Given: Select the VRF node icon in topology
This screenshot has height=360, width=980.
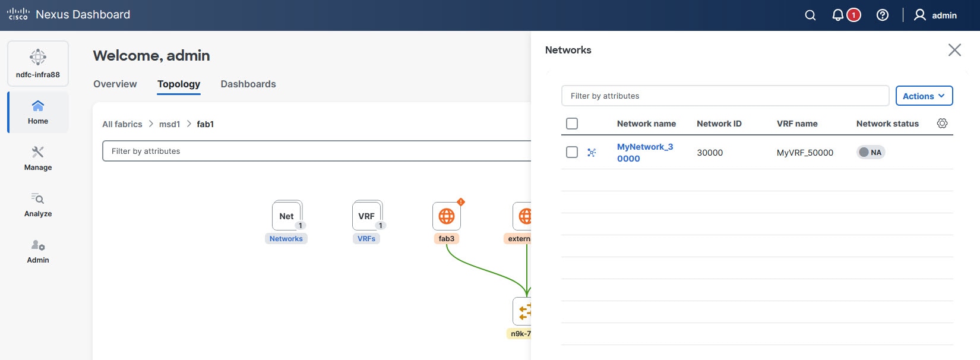Looking at the screenshot, I should [x=367, y=216].
